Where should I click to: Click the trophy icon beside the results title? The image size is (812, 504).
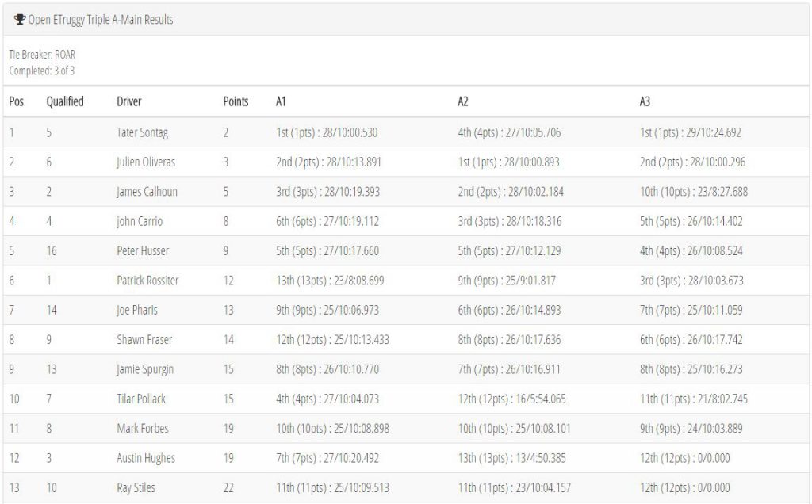point(20,20)
